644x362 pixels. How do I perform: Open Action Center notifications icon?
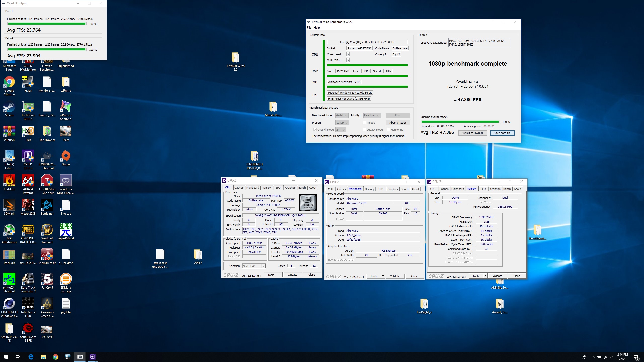tap(636, 357)
